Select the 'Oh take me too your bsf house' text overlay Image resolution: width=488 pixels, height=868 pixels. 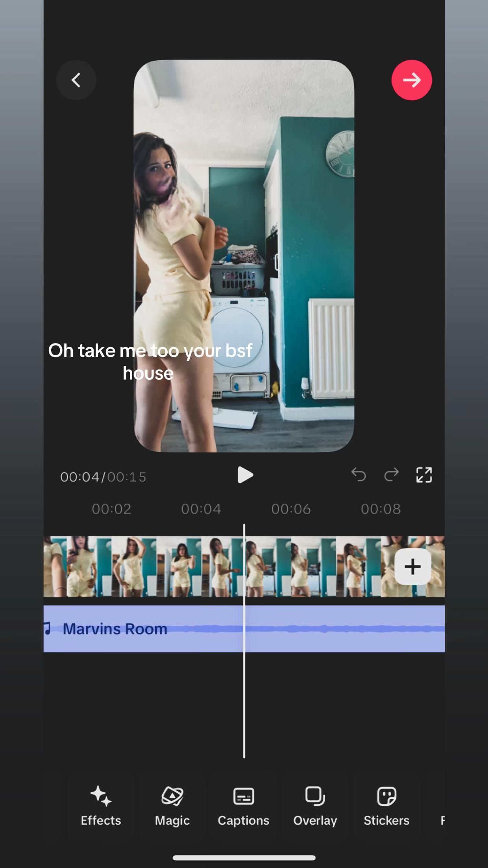coord(150,362)
